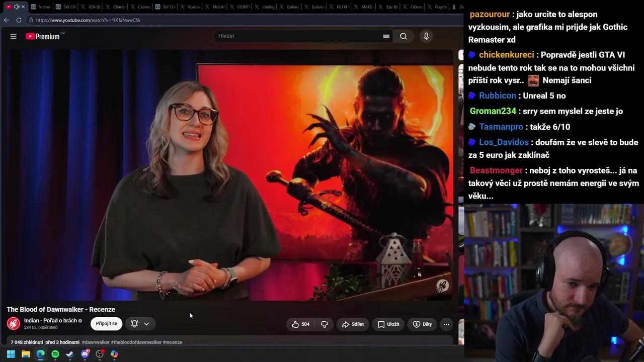This screenshot has height=362, width=644.
Task: Click the Tasmanpro username in chat
Action: point(501,127)
